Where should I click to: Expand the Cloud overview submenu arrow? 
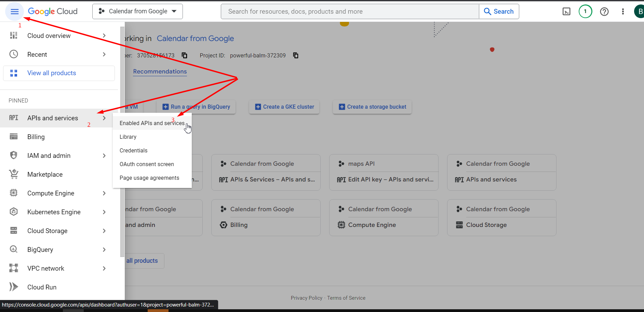(104, 36)
